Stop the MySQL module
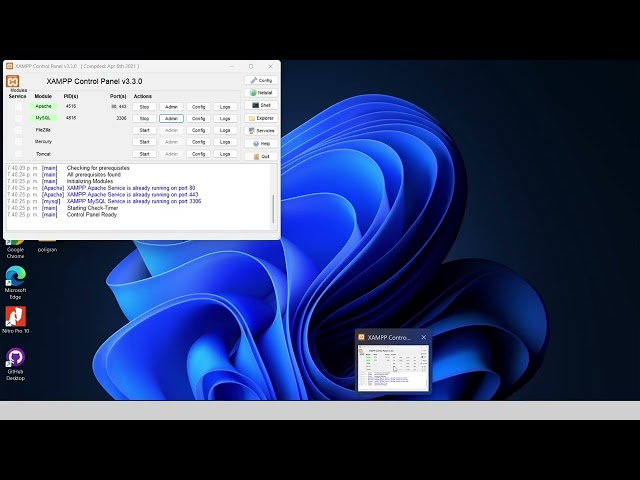640x480 pixels. [144, 118]
